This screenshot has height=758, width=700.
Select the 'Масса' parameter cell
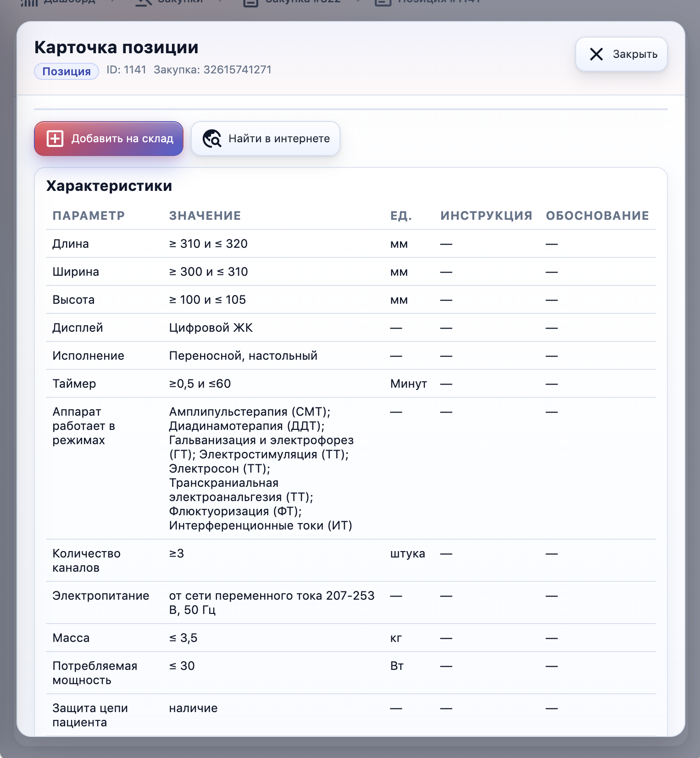pyautogui.click(x=71, y=638)
